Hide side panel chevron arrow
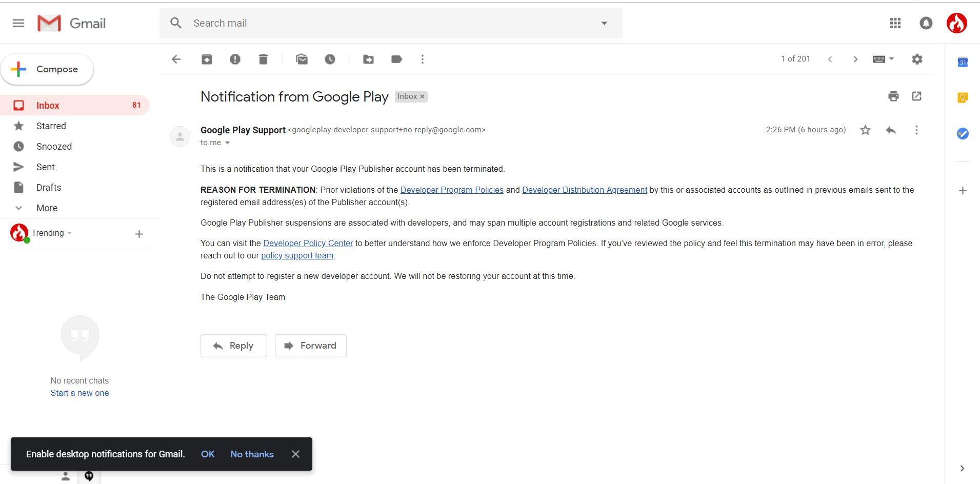Viewport: 980px width, 484px height. click(962, 468)
